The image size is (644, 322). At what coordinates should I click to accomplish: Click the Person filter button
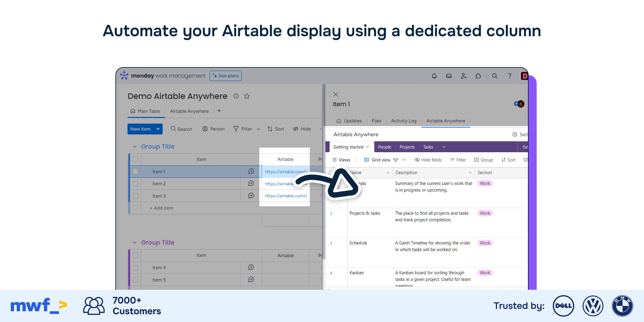tap(213, 129)
